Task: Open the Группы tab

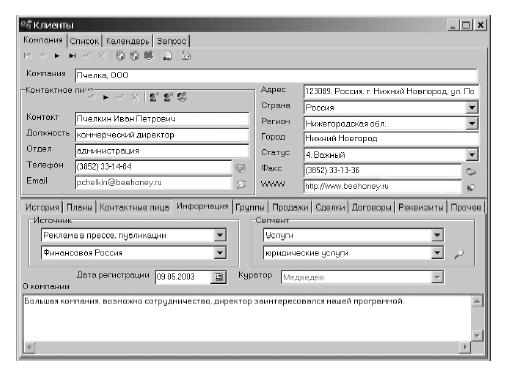Action: tap(250, 207)
